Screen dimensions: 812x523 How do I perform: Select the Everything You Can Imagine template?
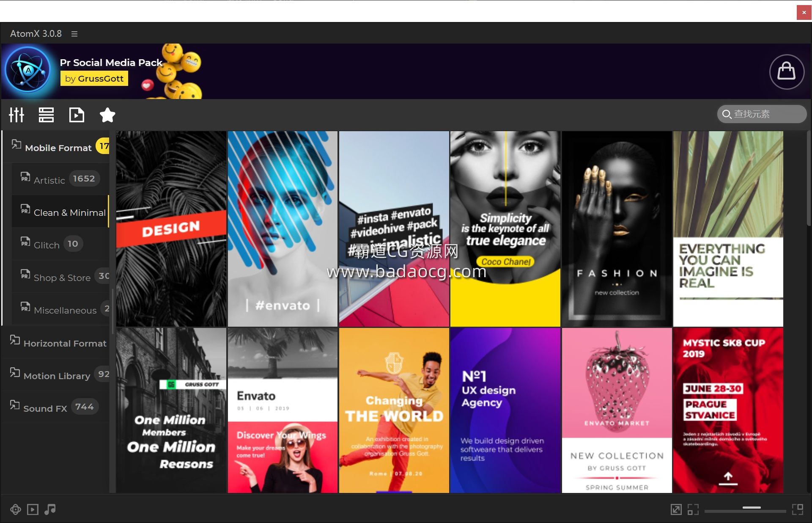tap(728, 229)
